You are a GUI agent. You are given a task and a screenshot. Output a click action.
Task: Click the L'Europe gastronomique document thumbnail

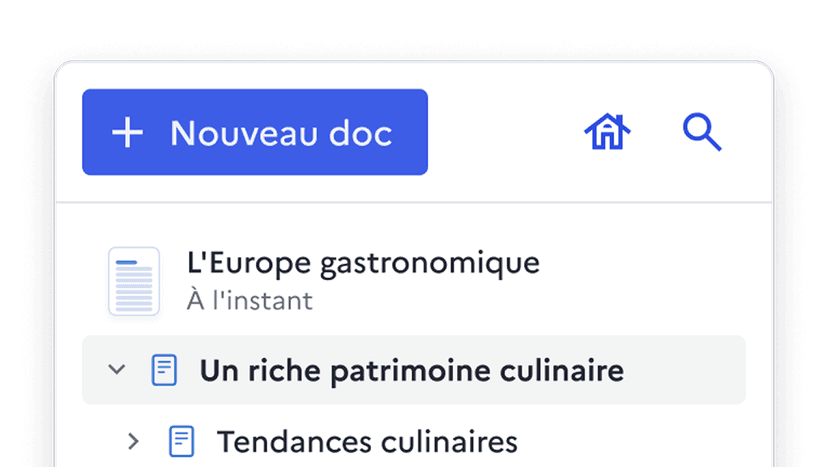tap(134, 282)
